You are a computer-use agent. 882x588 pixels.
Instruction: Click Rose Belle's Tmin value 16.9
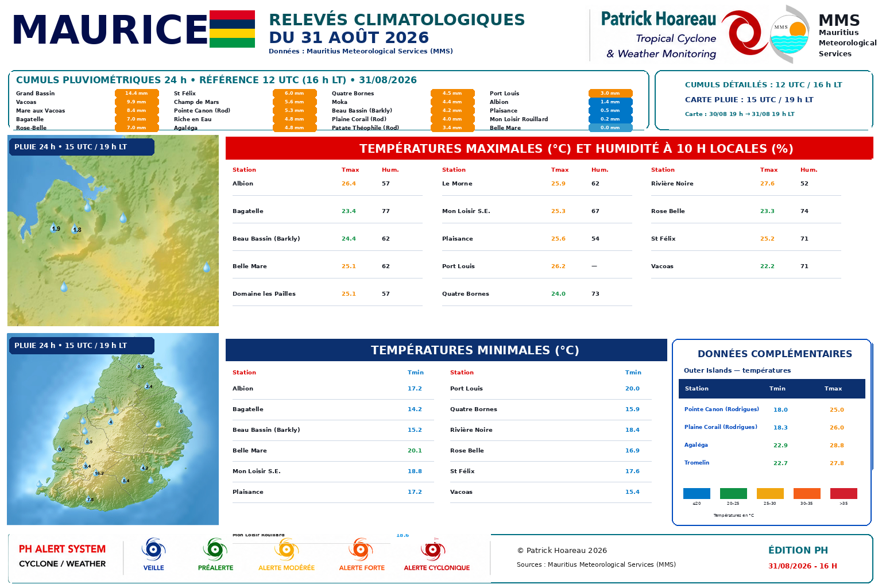632,451
